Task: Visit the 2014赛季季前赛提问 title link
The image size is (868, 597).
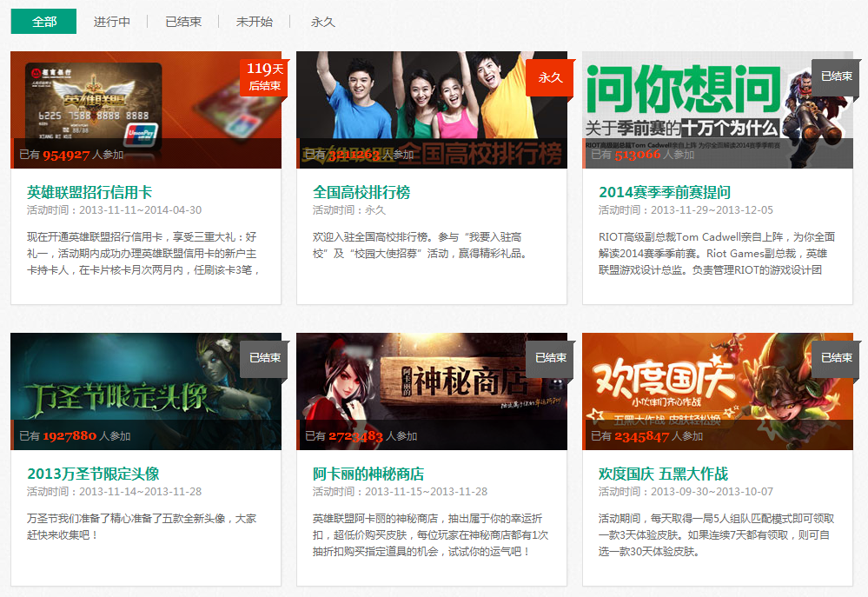Action: (665, 192)
